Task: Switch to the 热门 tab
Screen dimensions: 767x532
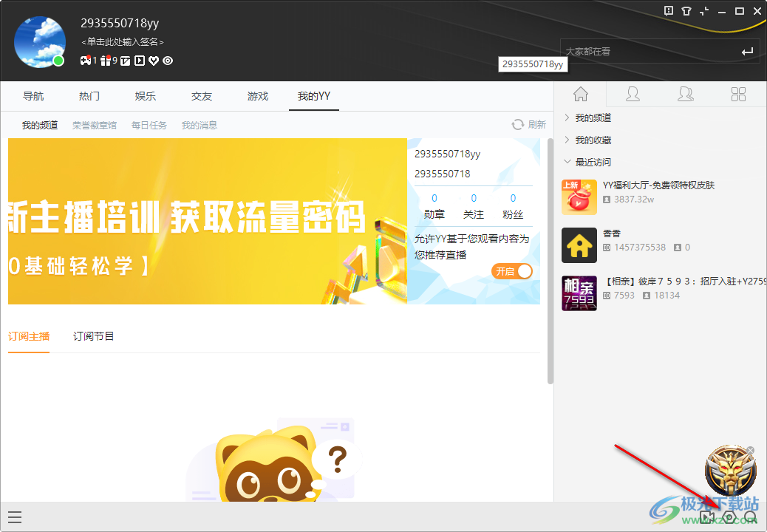Action: tap(89, 96)
